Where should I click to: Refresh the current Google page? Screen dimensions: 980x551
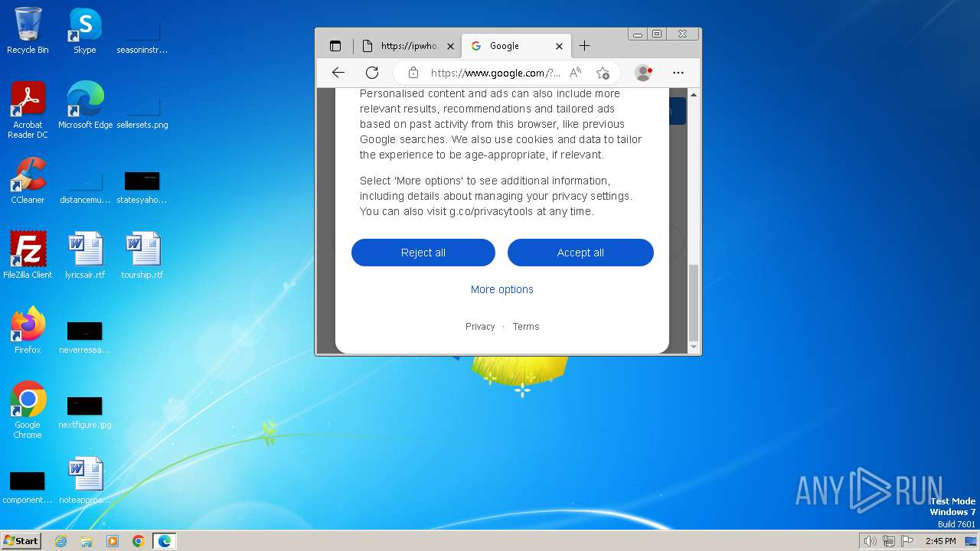click(x=372, y=73)
